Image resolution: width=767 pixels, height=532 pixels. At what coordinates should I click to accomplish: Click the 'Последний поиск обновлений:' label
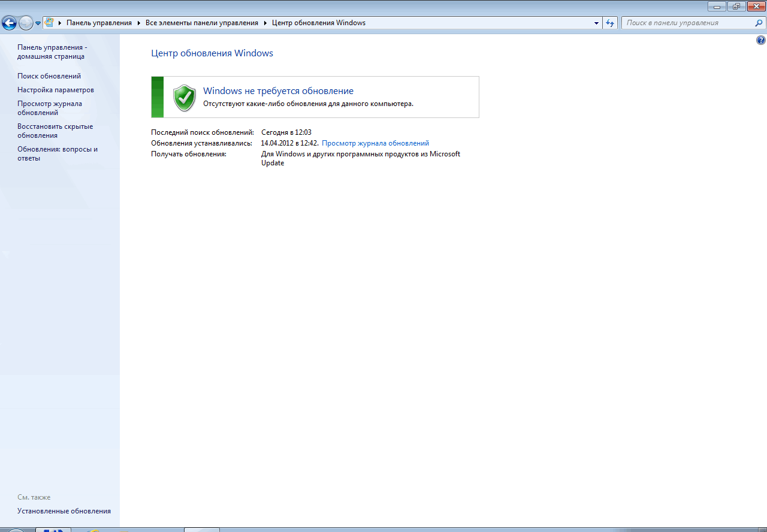[x=203, y=132]
